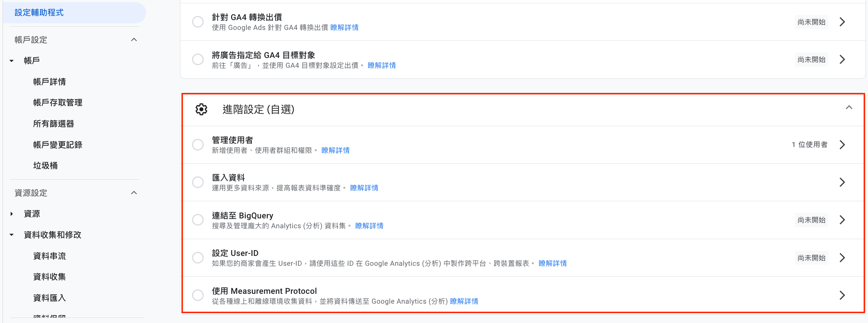Collapse the 資料收集和修改 tree node
This screenshot has height=323, width=868.
coord(12,235)
